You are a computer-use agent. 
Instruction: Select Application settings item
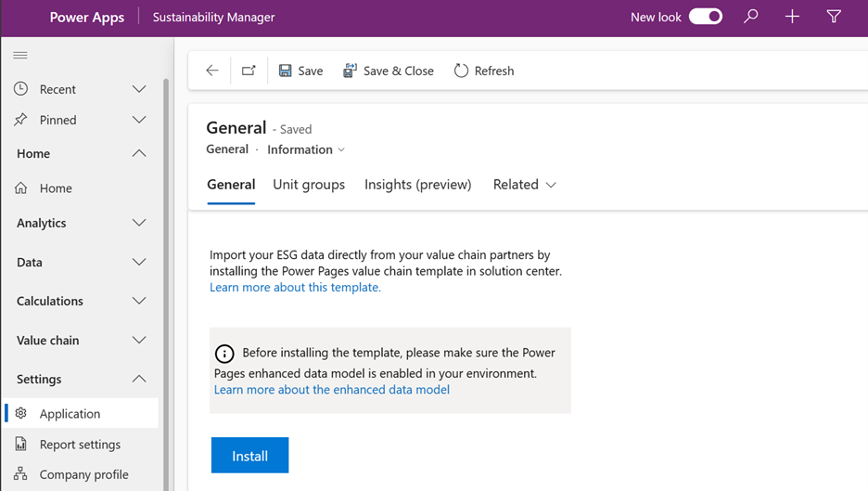81,413
